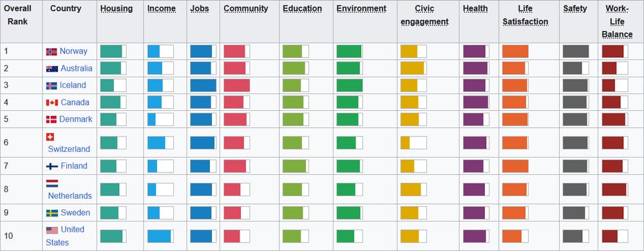Click the Australia flag icon
644x251 pixels.
coord(52,69)
